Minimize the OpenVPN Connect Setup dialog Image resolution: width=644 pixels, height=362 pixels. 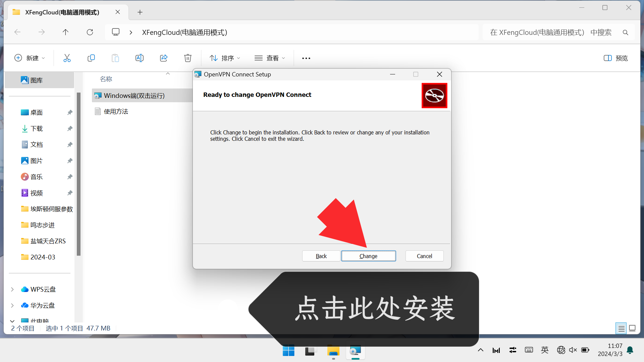coord(392,74)
